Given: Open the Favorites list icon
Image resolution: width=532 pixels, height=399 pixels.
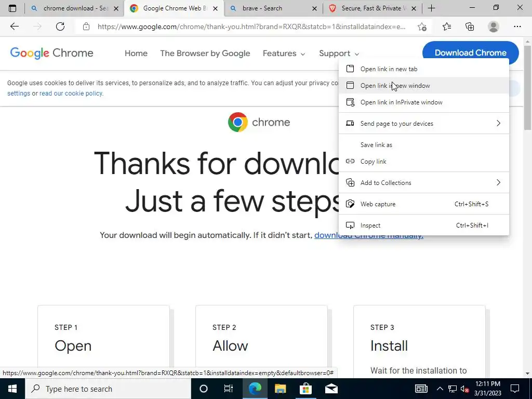Looking at the screenshot, I should 446,26.
